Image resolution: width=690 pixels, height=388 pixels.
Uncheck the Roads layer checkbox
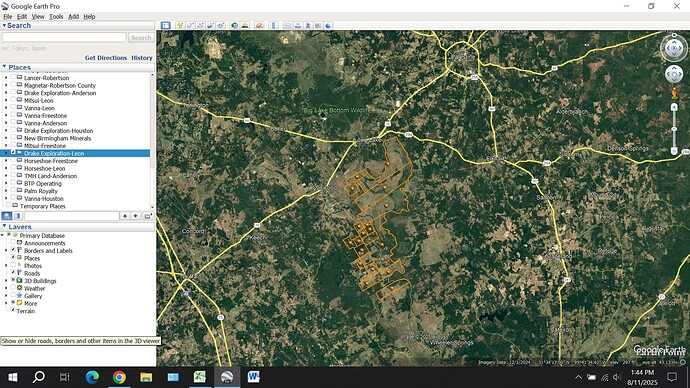coord(13,272)
